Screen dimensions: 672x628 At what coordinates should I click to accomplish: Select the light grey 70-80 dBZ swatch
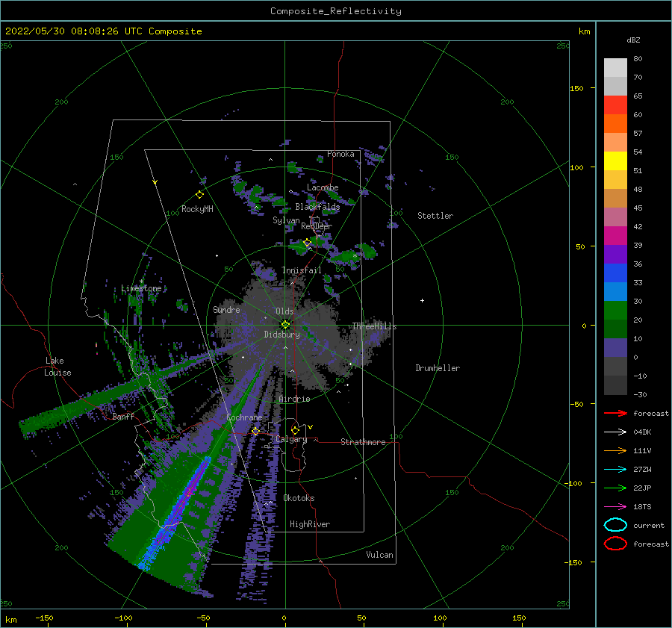pos(615,68)
